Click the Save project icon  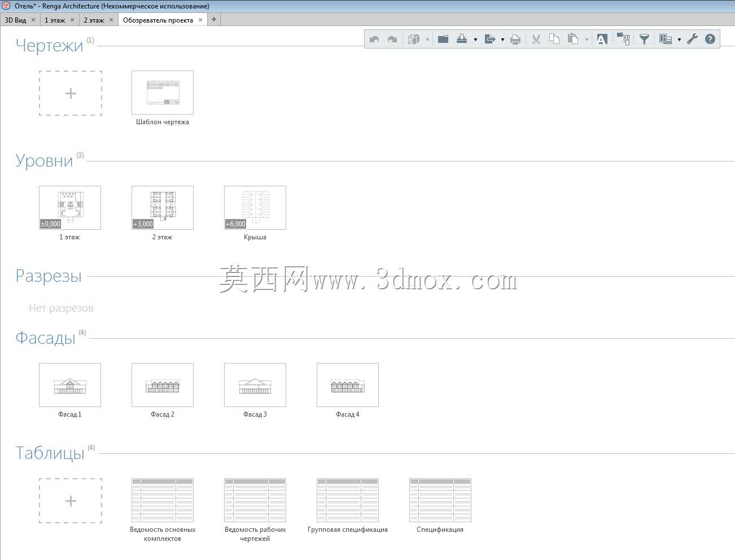(x=462, y=39)
